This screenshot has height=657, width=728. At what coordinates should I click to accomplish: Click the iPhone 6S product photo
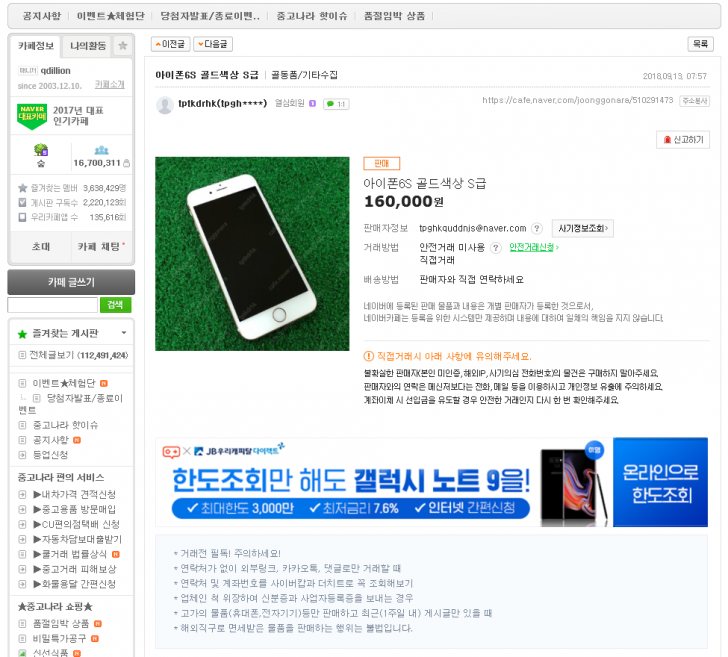[x=252, y=253]
